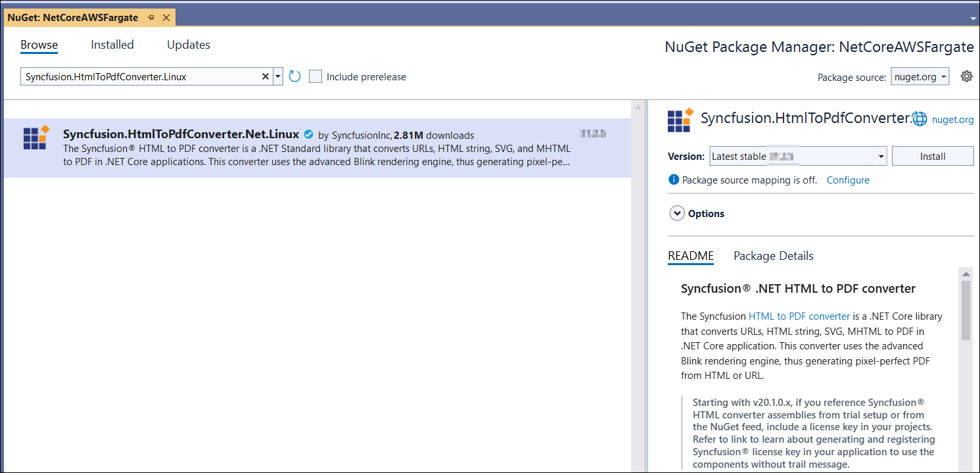This screenshot has height=473, width=980.
Task: Click the Configure link
Action: point(848,180)
